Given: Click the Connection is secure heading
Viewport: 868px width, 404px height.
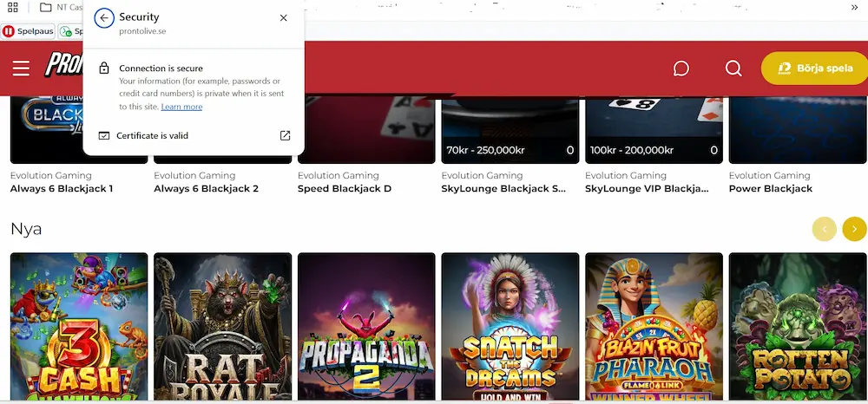Looking at the screenshot, I should 161,68.
